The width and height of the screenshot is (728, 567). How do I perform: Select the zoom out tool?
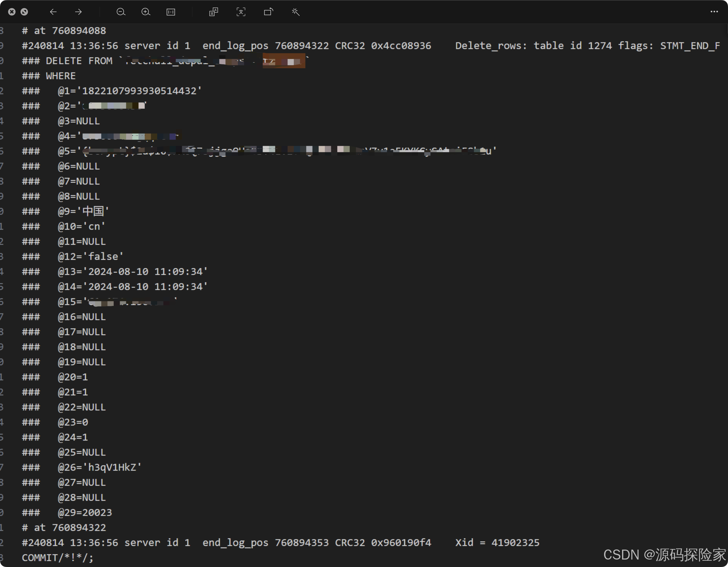[x=121, y=12]
